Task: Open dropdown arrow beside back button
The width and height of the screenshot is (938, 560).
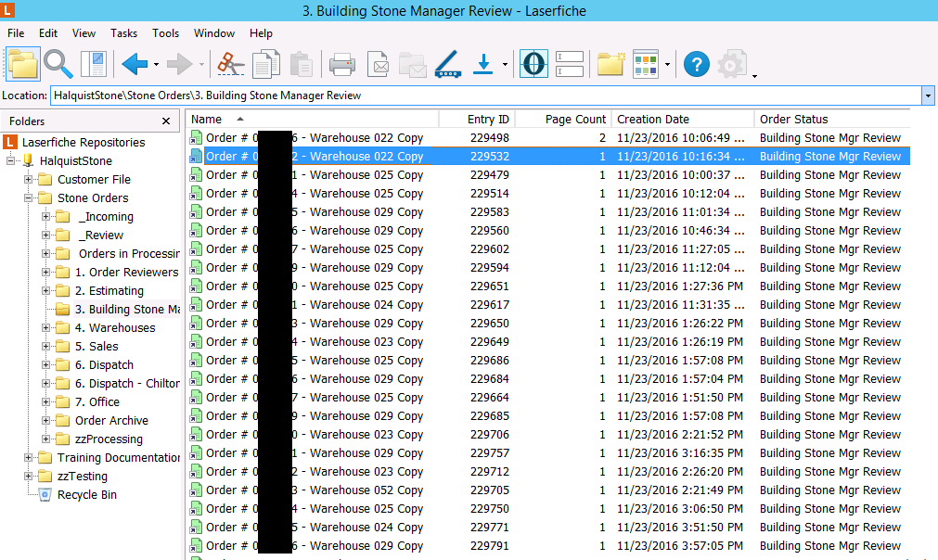Action: (x=156, y=65)
